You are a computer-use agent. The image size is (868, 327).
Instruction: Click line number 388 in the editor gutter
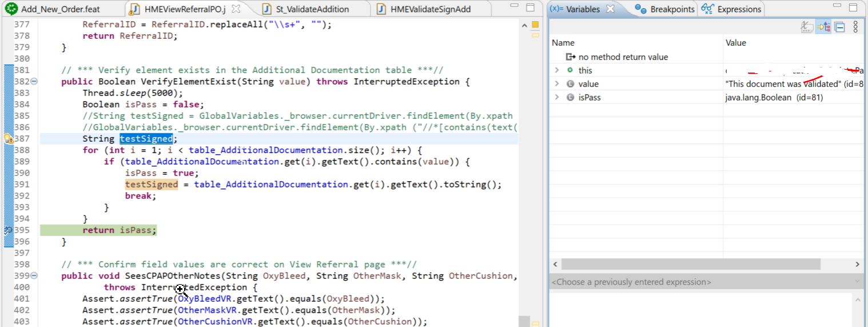[x=21, y=150]
